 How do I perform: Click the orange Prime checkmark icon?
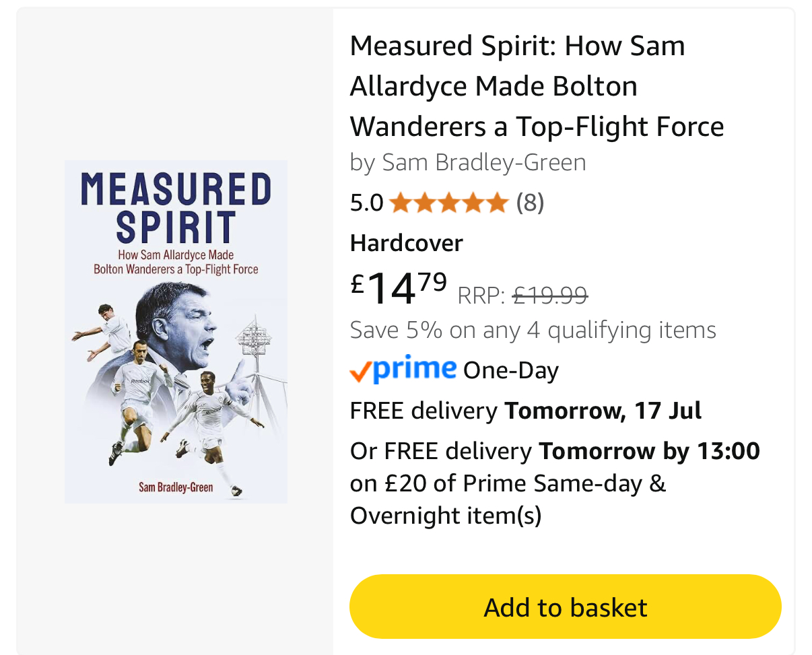click(x=360, y=372)
